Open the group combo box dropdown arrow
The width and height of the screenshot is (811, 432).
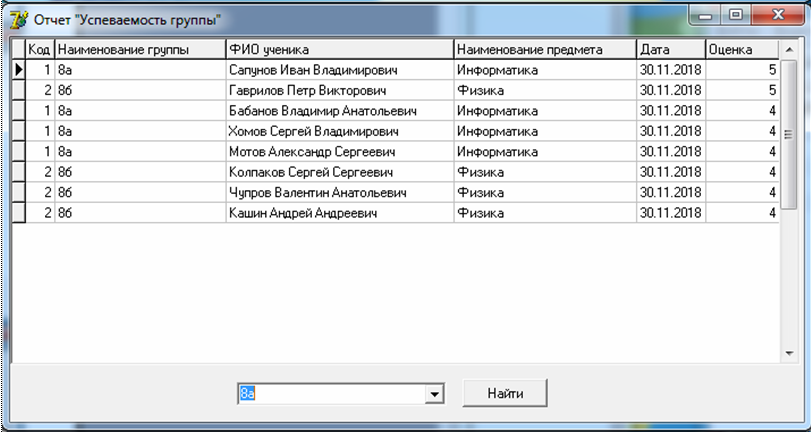(x=434, y=394)
